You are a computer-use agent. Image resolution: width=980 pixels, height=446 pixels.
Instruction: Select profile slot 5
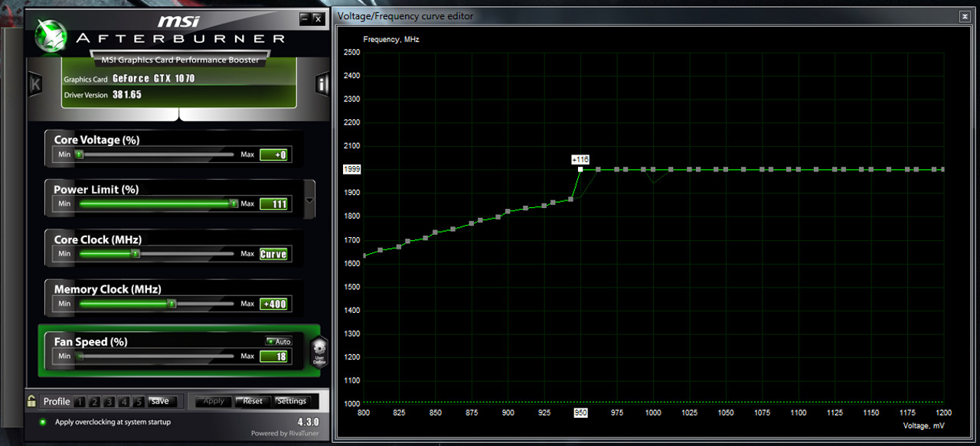coord(139,402)
